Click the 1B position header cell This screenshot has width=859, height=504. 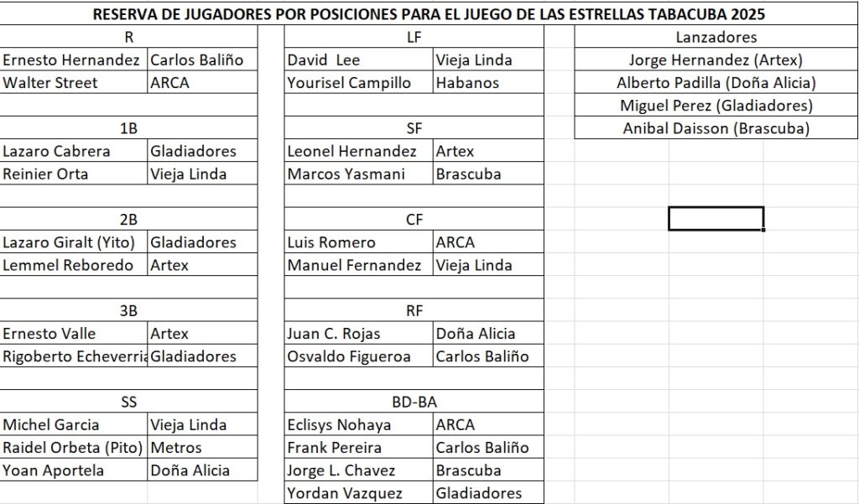128,127
